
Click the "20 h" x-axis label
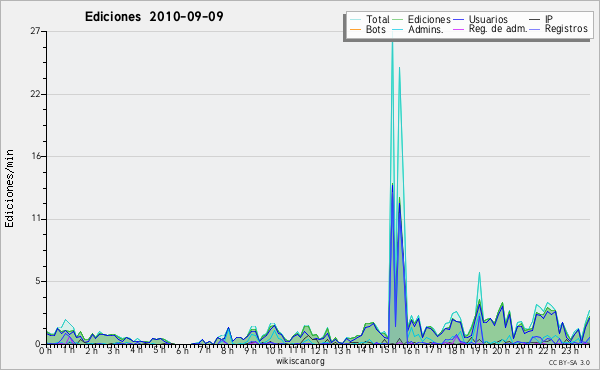pos(500,350)
